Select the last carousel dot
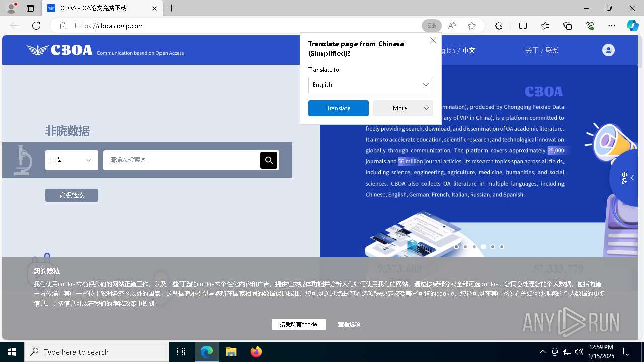The width and height of the screenshot is (644, 362). 502,247
